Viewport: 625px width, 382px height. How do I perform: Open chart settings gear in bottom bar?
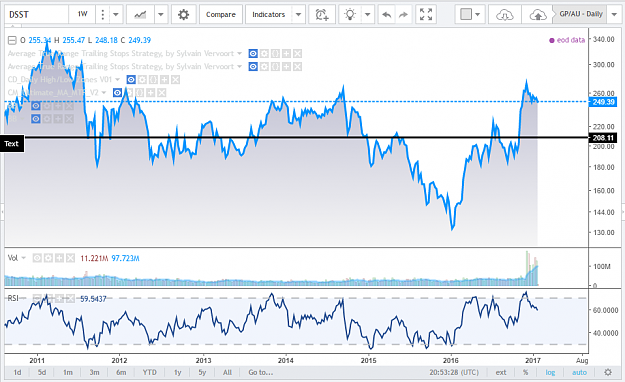coord(608,372)
